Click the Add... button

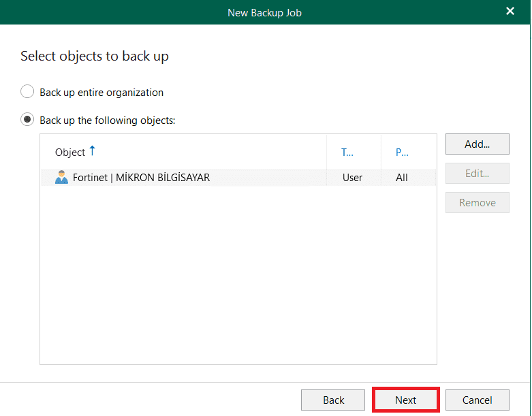[477, 144]
